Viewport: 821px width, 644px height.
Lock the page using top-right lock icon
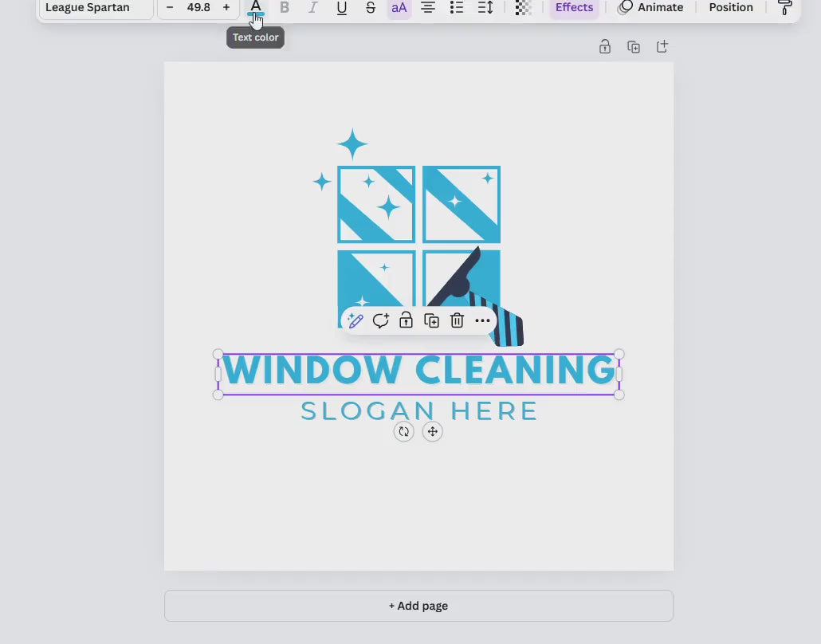tap(605, 46)
